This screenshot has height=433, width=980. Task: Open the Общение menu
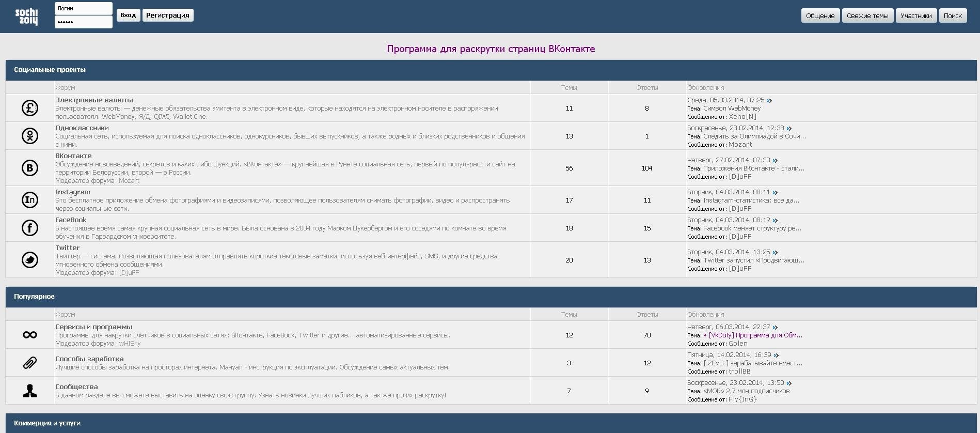[820, 16]
